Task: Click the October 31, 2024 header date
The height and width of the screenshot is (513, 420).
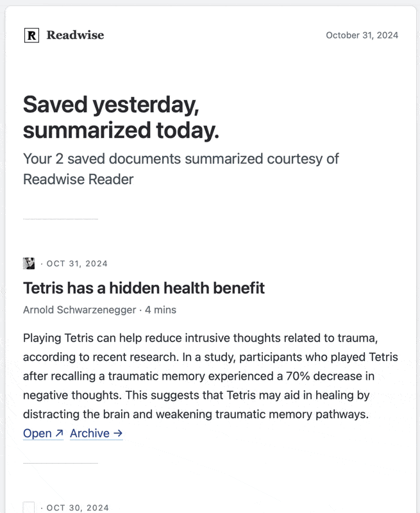Action: (x=362, y=35)
